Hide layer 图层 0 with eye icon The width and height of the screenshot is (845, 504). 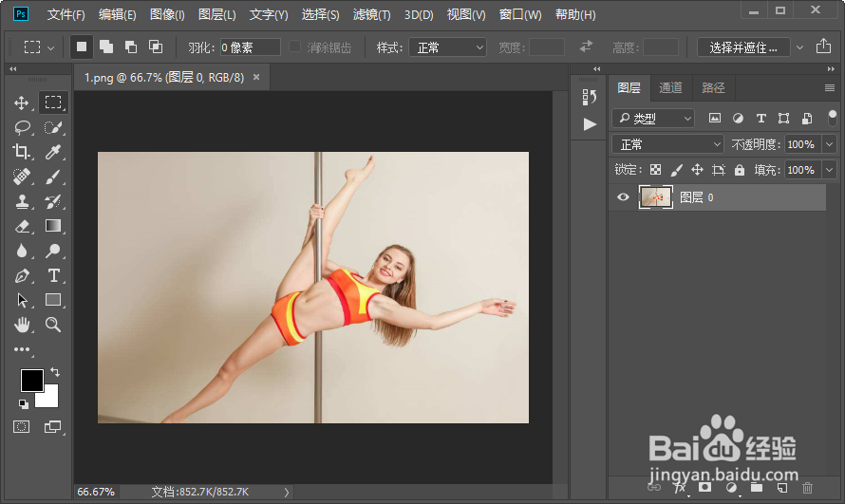(x=623, y=197)
